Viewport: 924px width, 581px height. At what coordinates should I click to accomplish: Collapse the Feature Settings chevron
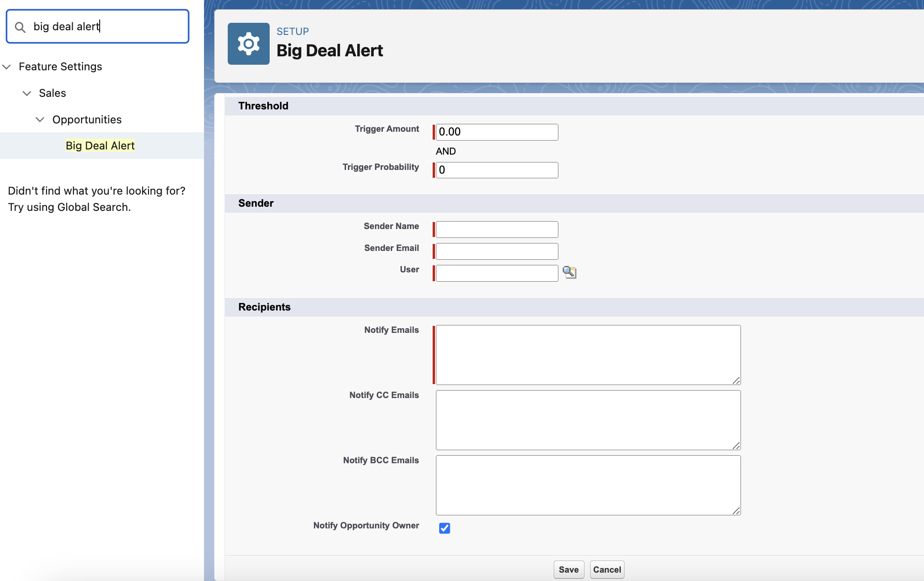tap(7, 67)
